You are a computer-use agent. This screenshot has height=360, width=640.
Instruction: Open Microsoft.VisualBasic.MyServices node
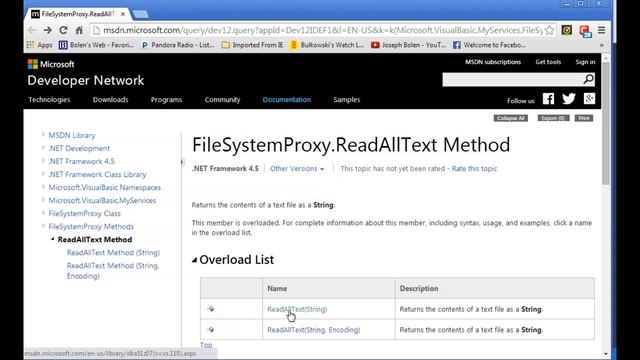pyautogui.click(x=102, y=200)
